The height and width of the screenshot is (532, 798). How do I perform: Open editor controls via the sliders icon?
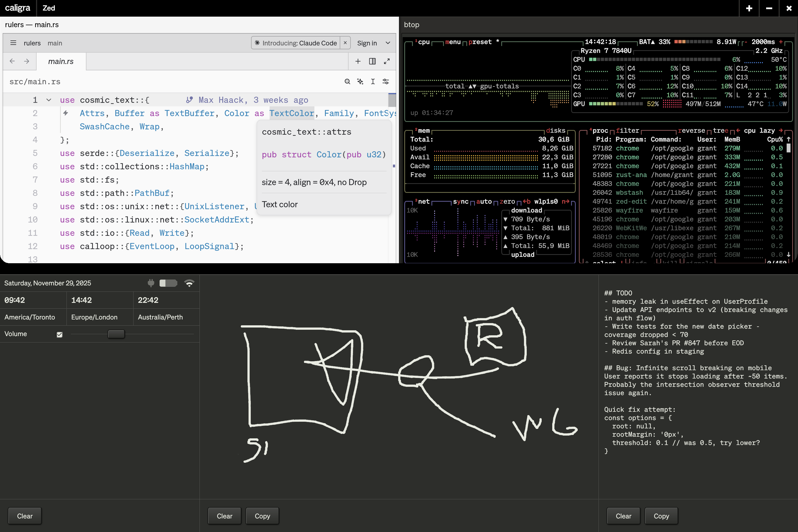point(385,81)
